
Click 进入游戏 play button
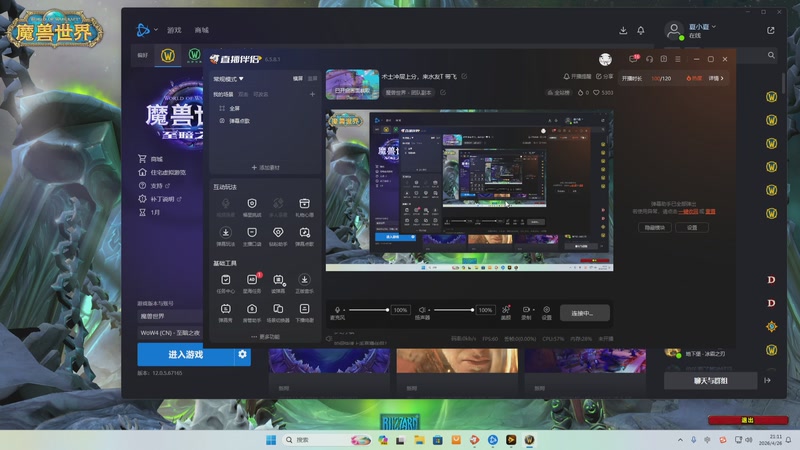[186, 354]
